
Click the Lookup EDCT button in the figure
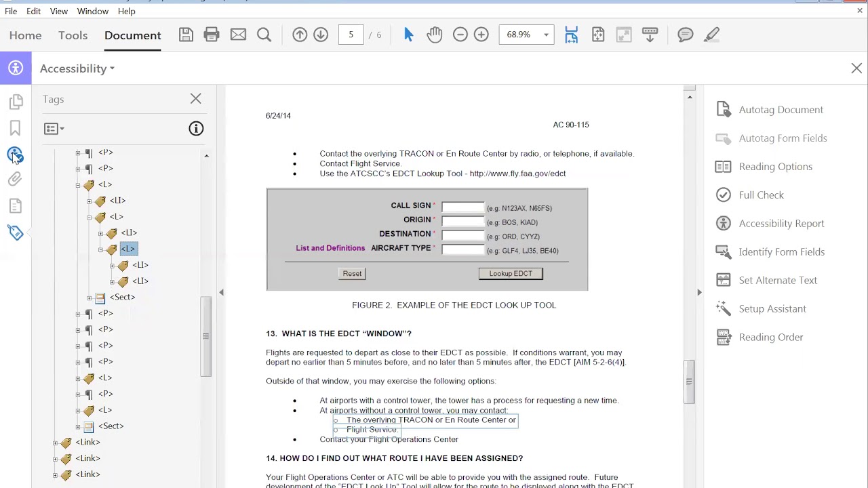[511, 274]
